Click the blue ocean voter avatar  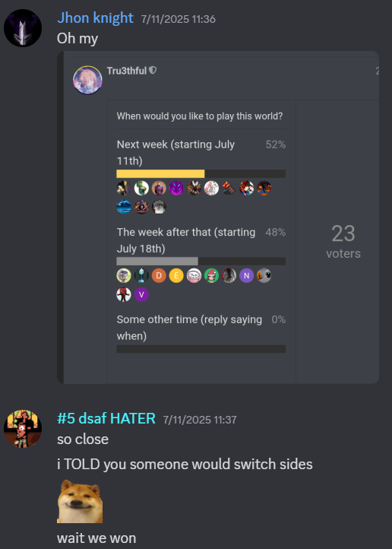[x=124, y=207]
